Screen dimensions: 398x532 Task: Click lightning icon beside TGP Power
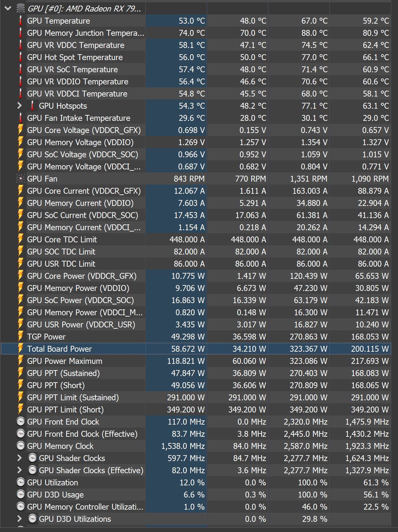(20, 337)
